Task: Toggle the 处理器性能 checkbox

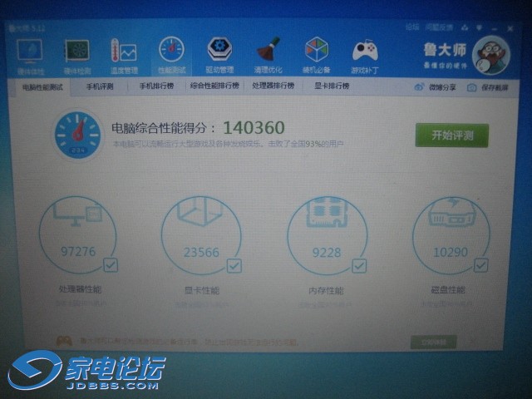Action: (x=111, y=264)
